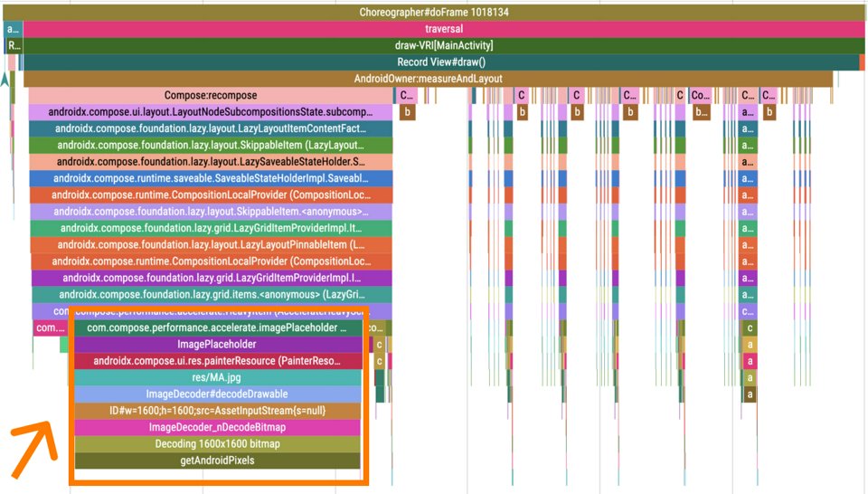Click the wide Compose:recompose slice
The width and height of the screenshot is (868, 494).
click(x=211, y=95)
